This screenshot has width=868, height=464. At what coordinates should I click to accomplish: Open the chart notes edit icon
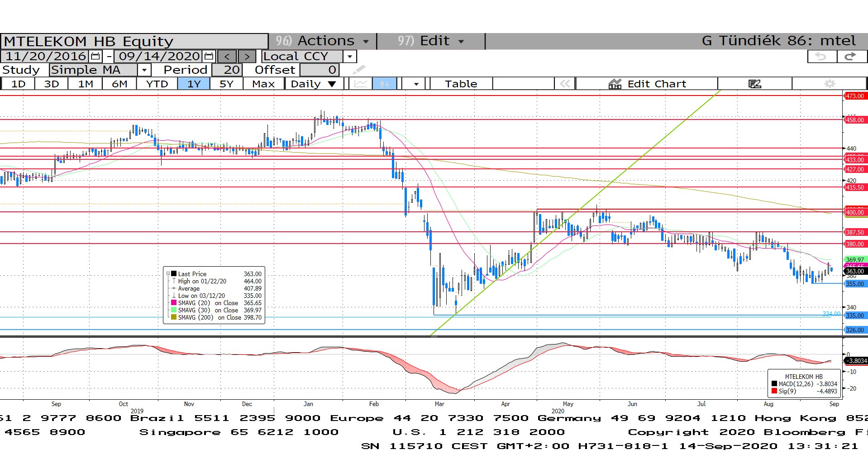pyautogui.click(x=755, y=84)
